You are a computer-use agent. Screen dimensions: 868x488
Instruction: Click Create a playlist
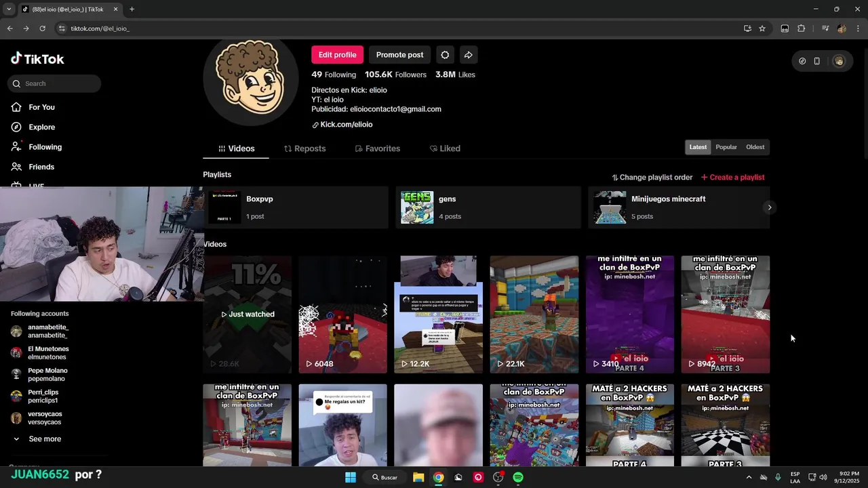tap(732, 178)
